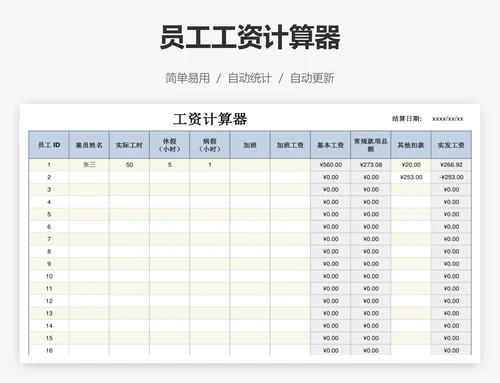
Task: Select the 基本工资 ¥0.00 cell in row 2
Action: (x=330, y=177)
